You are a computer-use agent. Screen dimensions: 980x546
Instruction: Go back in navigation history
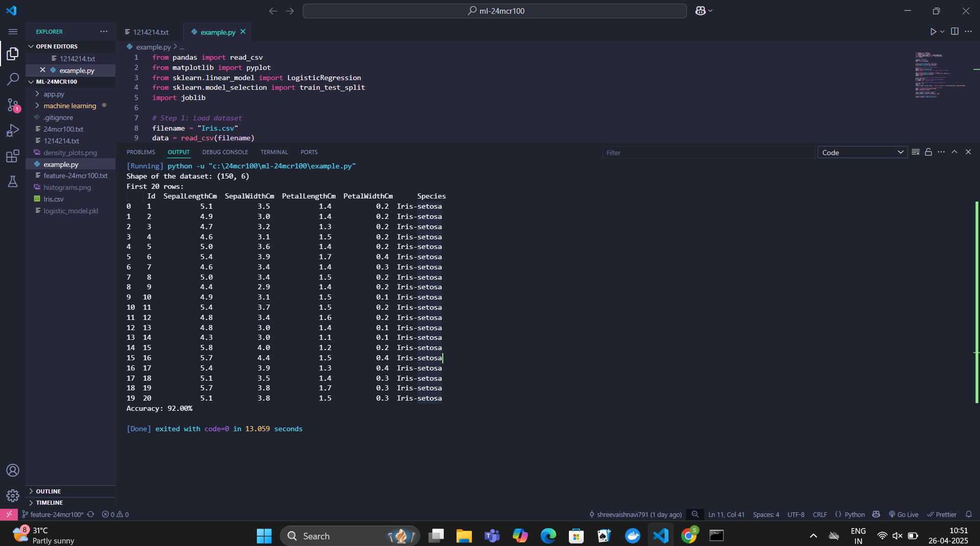point(273,11)
